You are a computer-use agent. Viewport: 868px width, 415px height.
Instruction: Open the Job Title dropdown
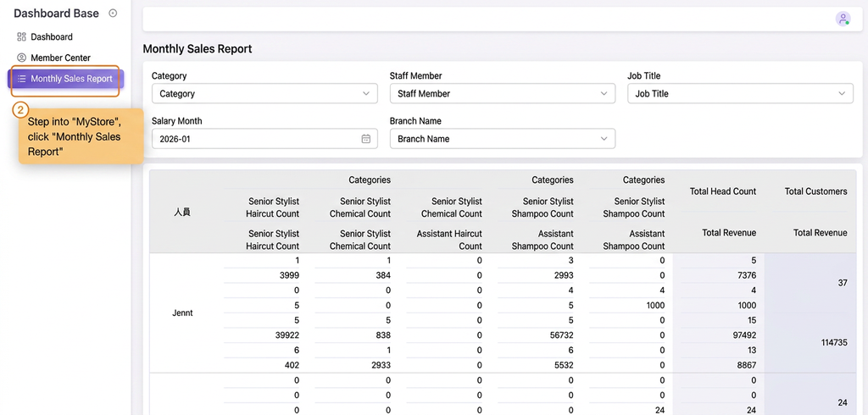click(x=740, y=93)
